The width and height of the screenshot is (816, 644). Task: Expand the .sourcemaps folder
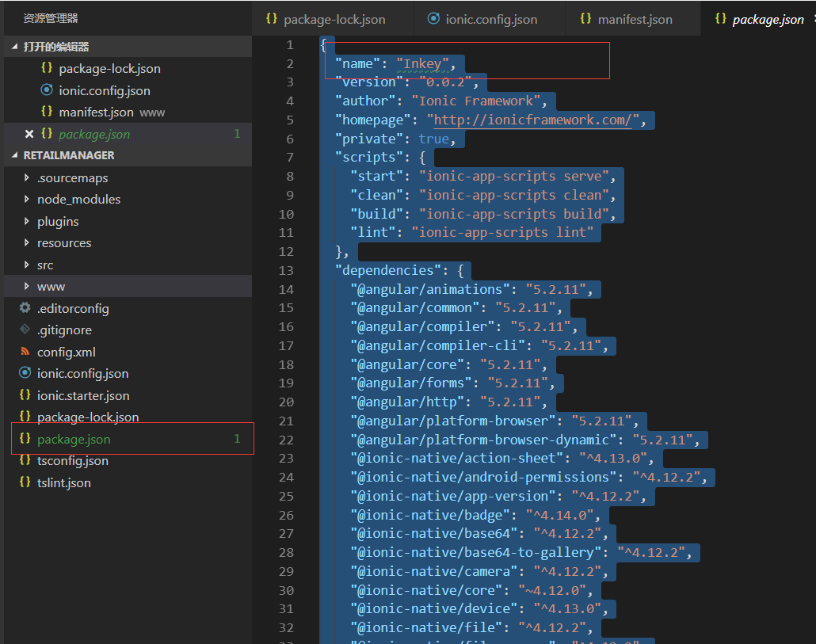(27, 178)
